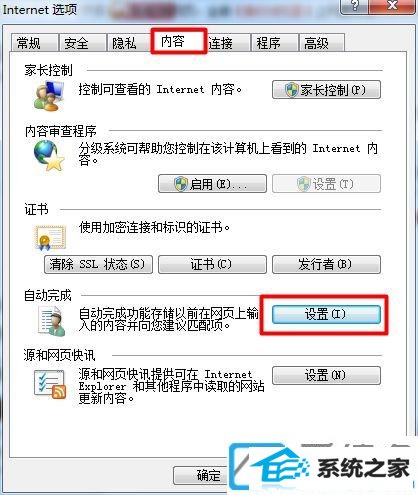The width and height of the screenshot is (418, 495).
Task: Click the feeds checklist RSS icon
Action: [x=50, y=384]
